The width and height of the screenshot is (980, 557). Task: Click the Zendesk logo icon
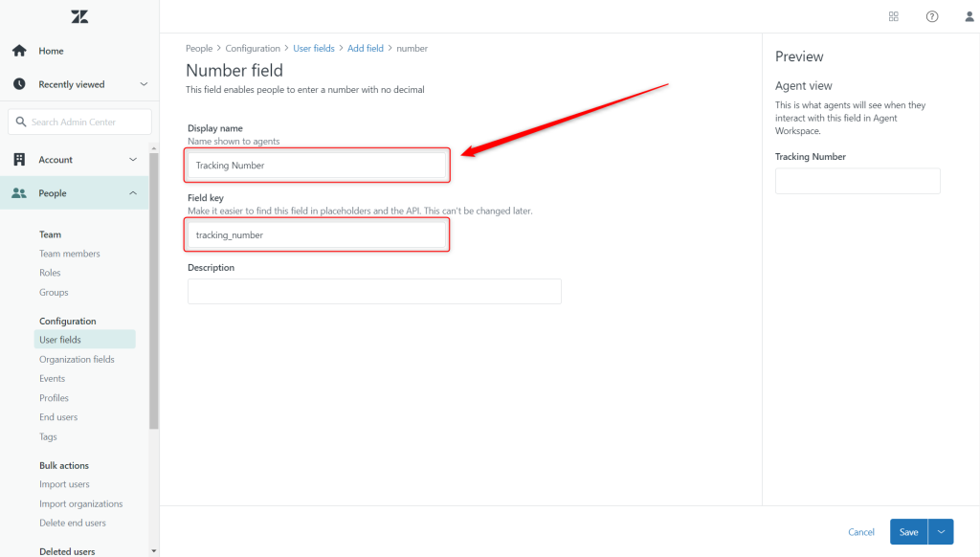(79, 16)
